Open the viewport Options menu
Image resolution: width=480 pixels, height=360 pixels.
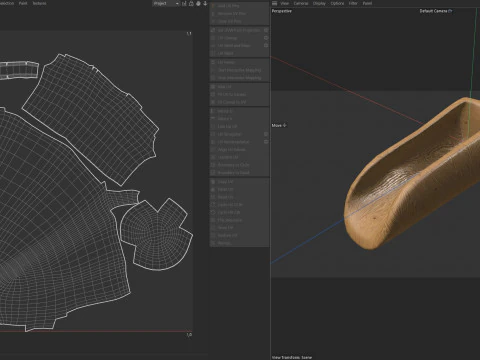pyautogui.click(x=337, y=3)
